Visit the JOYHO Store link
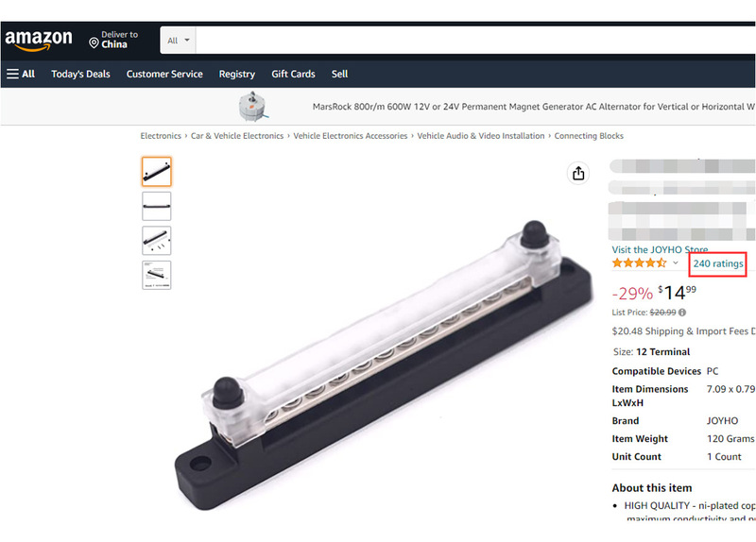756x542 pixels. point(660,249)
